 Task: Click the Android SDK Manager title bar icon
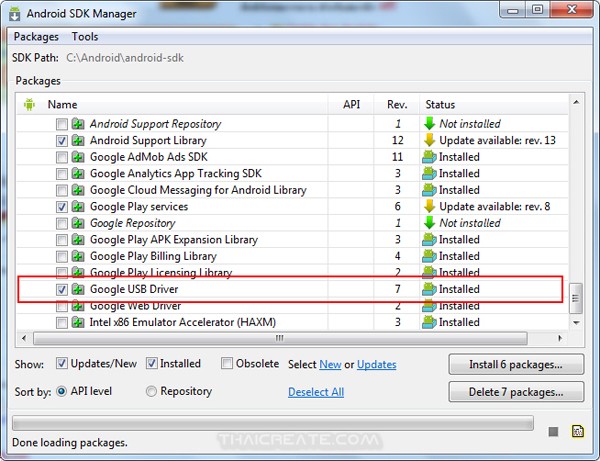(15, 14)
